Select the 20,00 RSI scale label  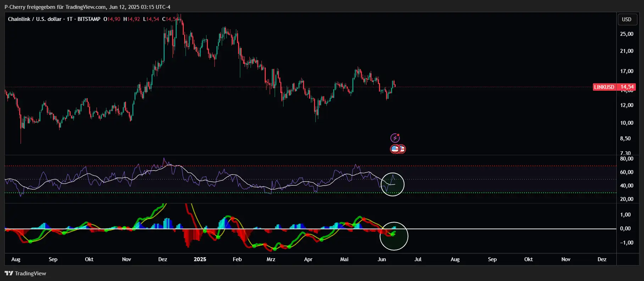(x=627, y=199)
